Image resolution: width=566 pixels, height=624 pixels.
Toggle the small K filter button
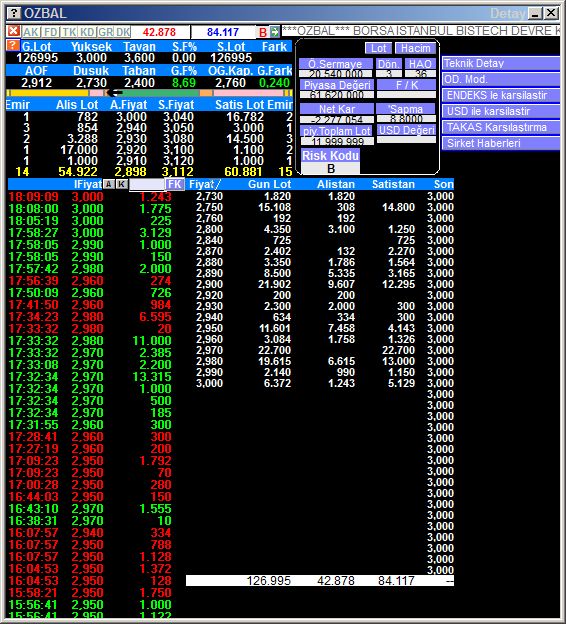pyautogui.click(x=122, y=184)
